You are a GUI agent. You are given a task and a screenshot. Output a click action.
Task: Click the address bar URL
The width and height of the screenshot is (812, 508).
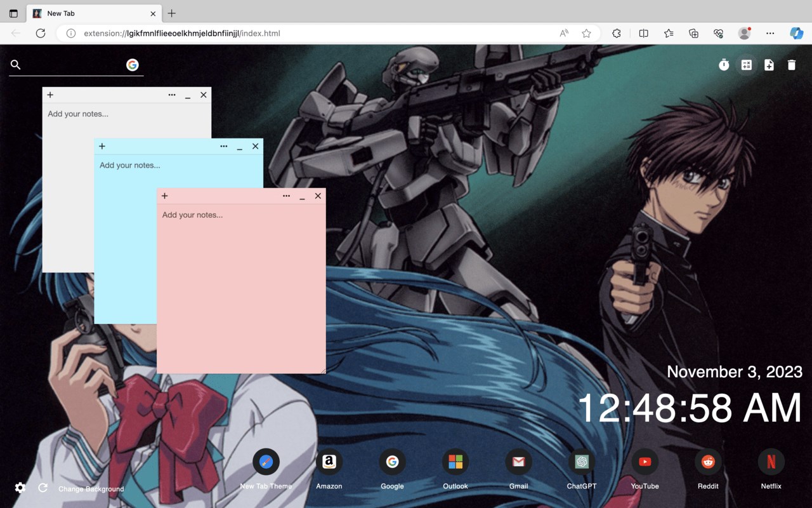pos(182,33)
